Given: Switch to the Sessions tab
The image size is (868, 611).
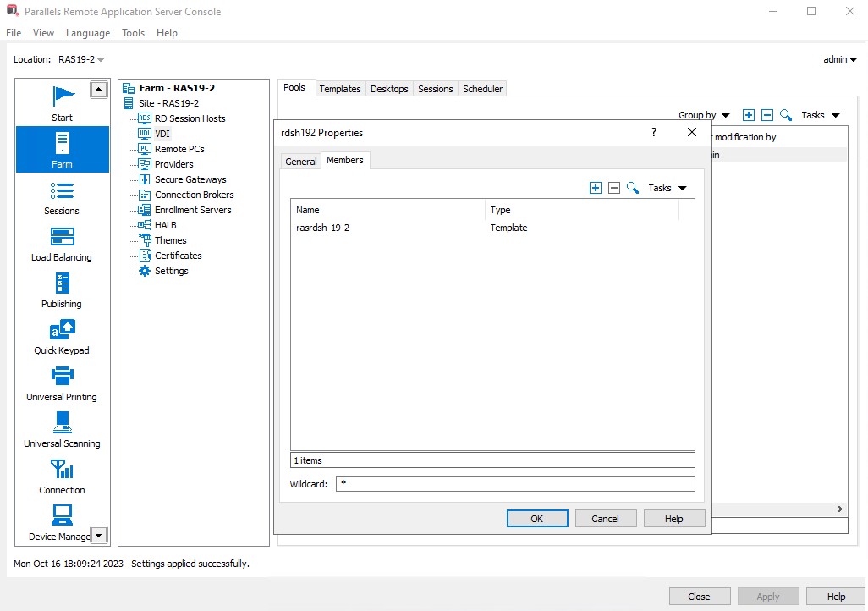Looking at the screenshot, I should (x=435, y=89).
